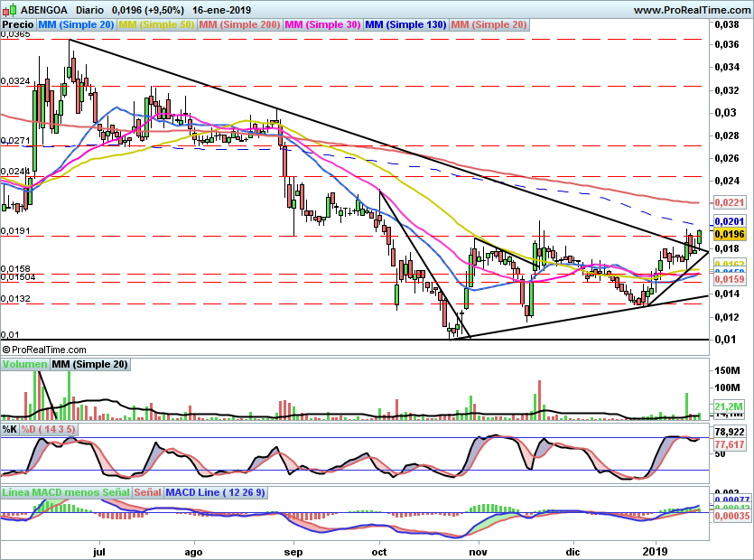754x560 pixels.
Task: Click the 78,922 stochastic value tag
Action: [730, 432]
